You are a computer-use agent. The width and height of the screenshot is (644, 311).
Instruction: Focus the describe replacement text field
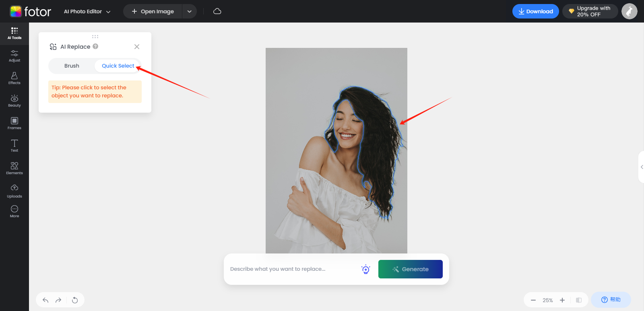(293, 269)
